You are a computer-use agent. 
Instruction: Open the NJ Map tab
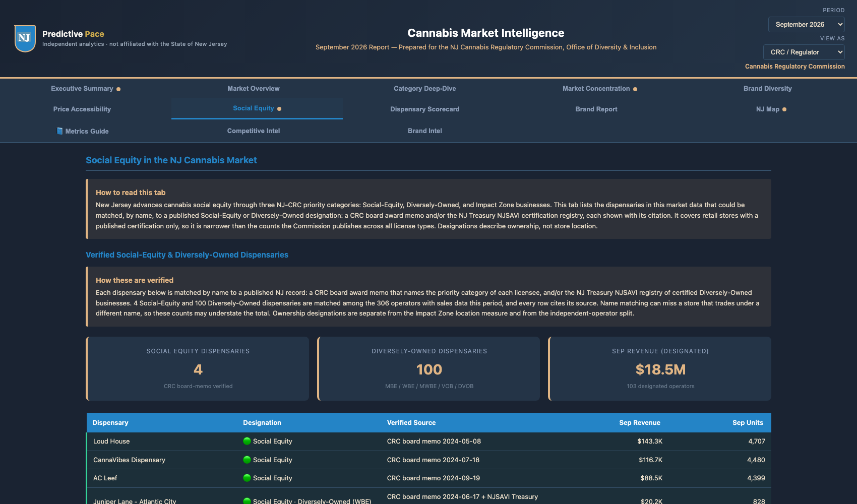click(771, 109)
